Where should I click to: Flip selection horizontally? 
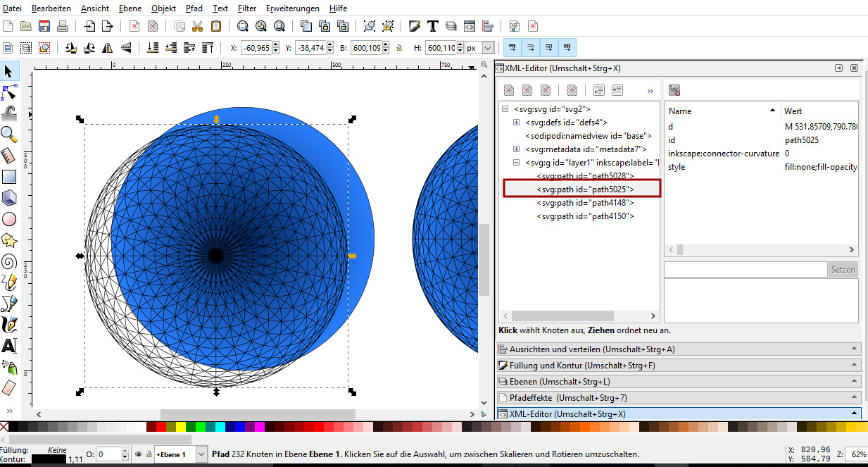point(107,49)
